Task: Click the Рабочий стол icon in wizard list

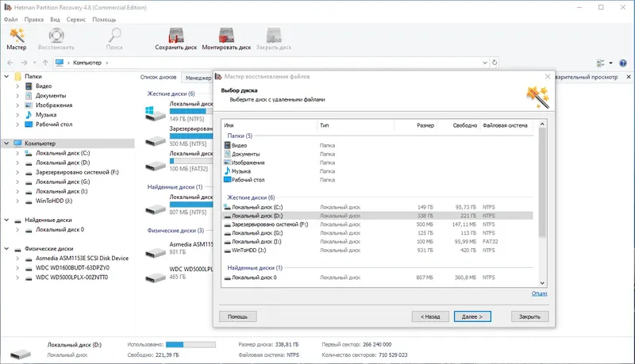Action: tap(228, 179)
